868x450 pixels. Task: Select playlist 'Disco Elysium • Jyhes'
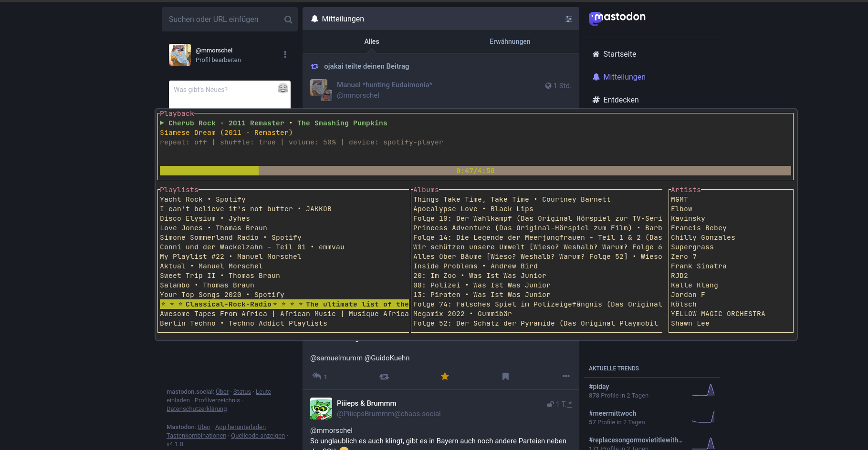tap(205, 218)
